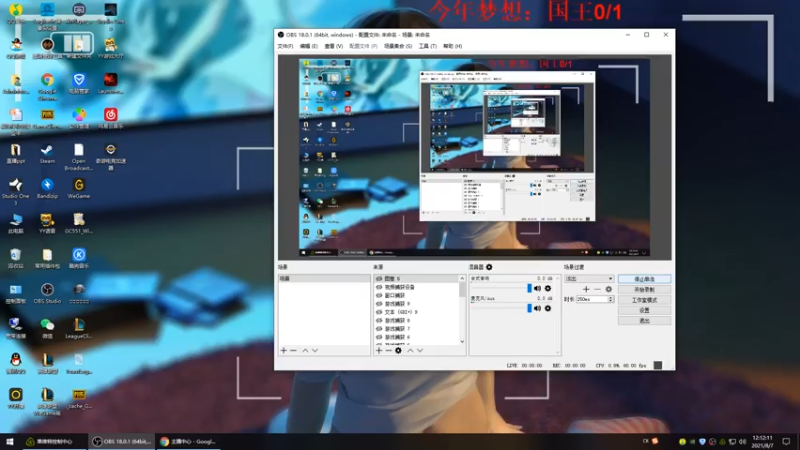The width and height of the screenshot is (800, 450).
Task: Remove scene transition with minus icon
Action: 597,289
